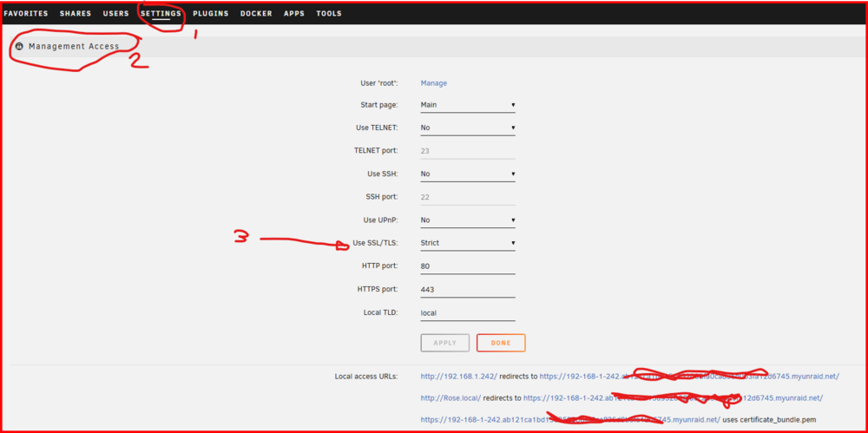Open myunraid.net link after 192.168.1.242 redirect
Image resolution: width=868 pixels, height=433 pixels.
pyautogui.click(x=689, y=377)
